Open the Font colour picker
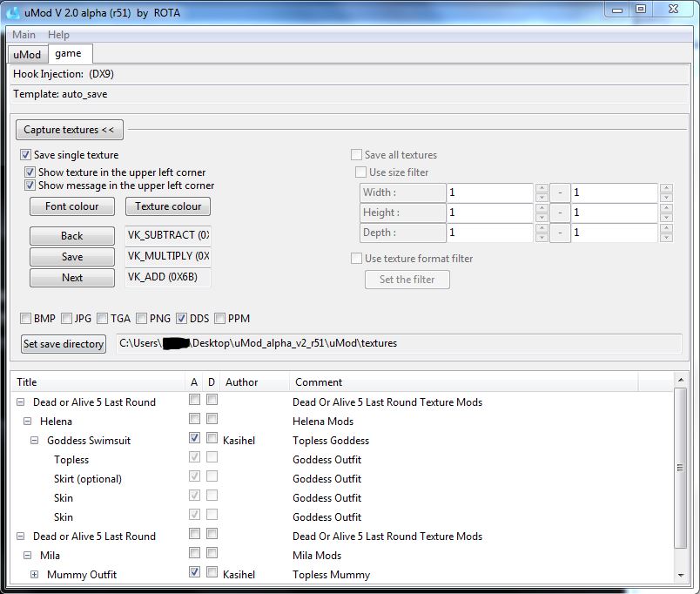The height and width of the screenshot is (594, 700). coord(72,206)
